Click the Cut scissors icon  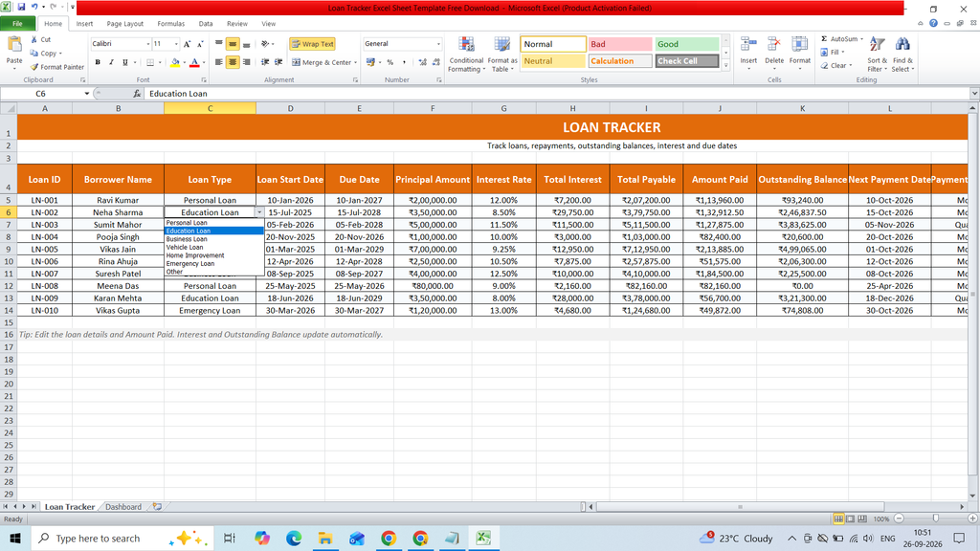point(34,39)
